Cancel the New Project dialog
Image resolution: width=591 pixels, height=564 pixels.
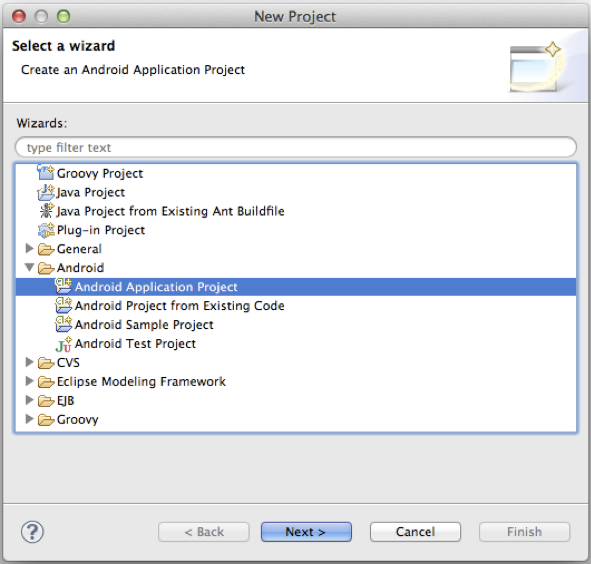click(x=415, y=532)
